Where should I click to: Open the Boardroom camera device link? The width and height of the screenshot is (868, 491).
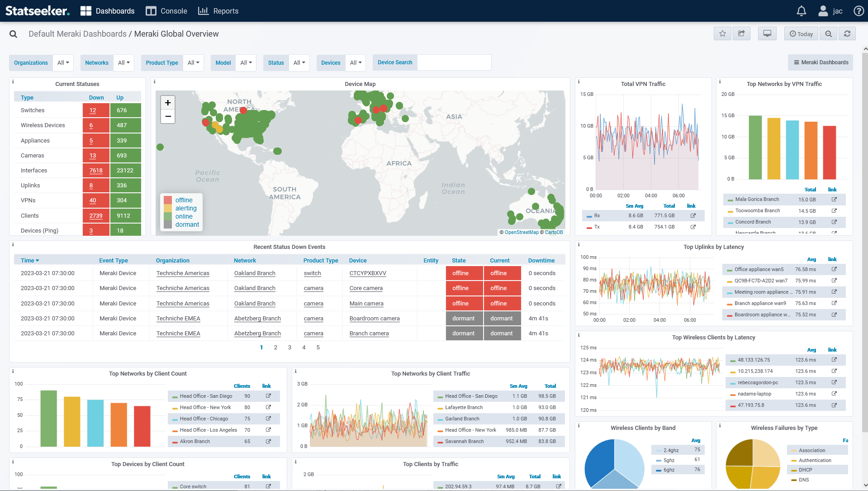(x=375, y=319)
